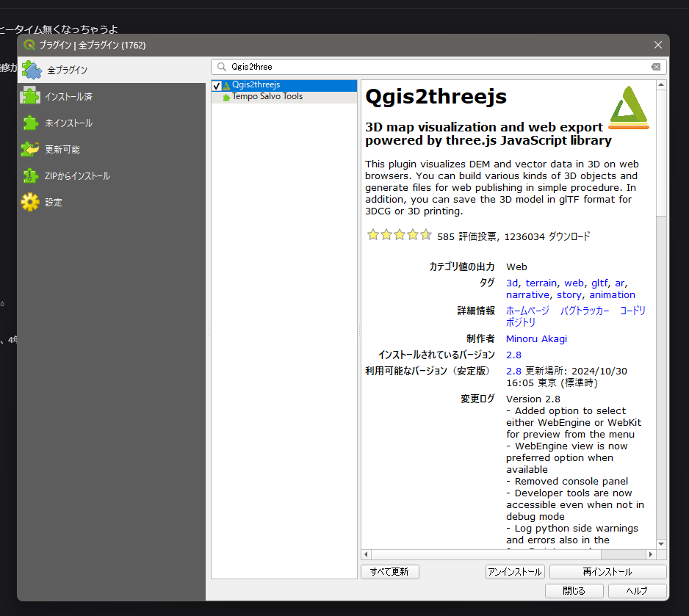689x616 pixels.
Task: Click the narrative tag link
Action: [527, 295]
